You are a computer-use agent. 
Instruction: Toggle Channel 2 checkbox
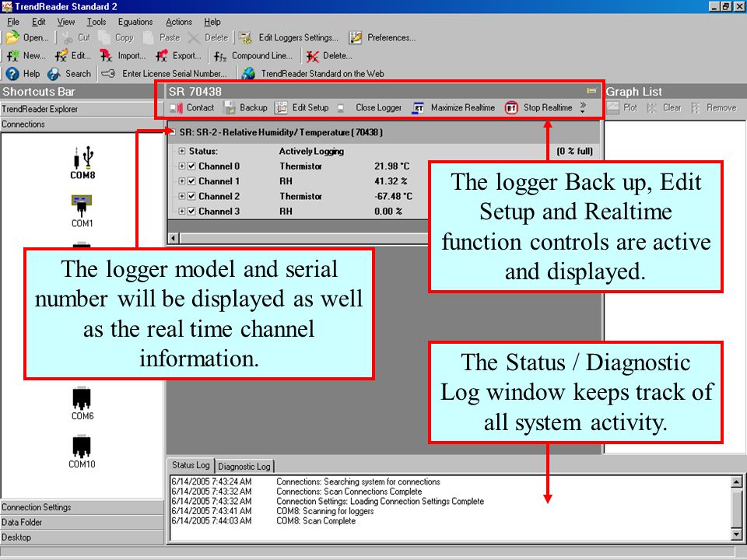point(191,196)
